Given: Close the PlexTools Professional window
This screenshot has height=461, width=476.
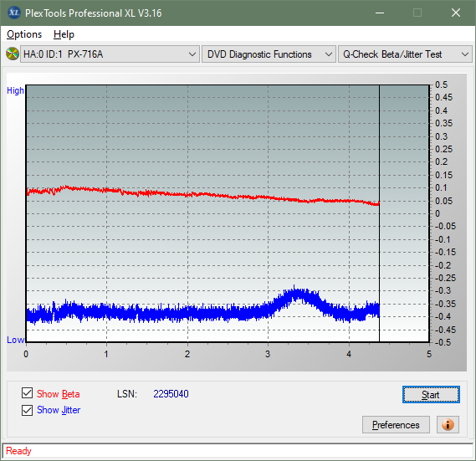Looking at the screenshot, I should coord(456,13).
